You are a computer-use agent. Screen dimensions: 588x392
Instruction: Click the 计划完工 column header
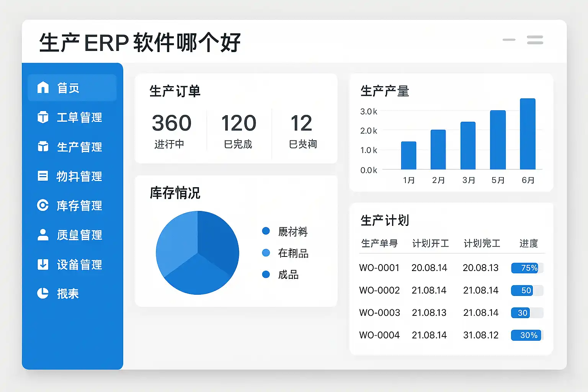[482, 243]
